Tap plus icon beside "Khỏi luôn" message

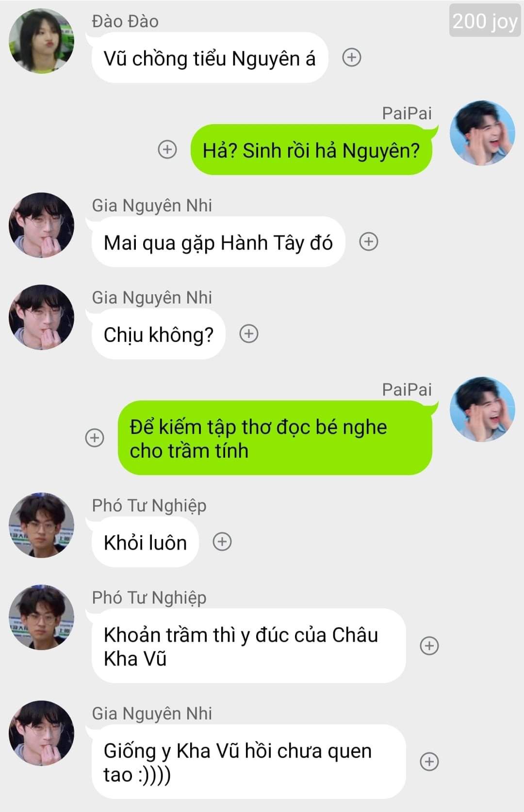(x=222, y=541)
